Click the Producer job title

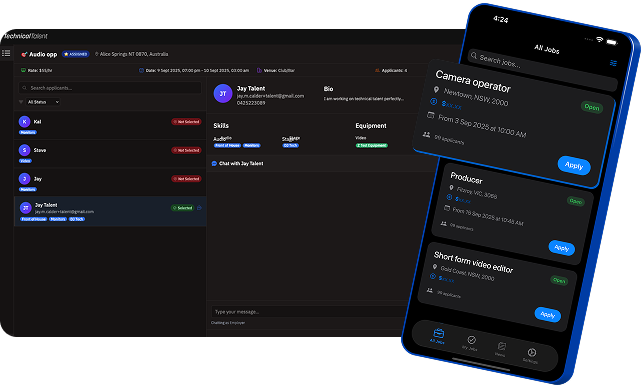coord(467,178)
